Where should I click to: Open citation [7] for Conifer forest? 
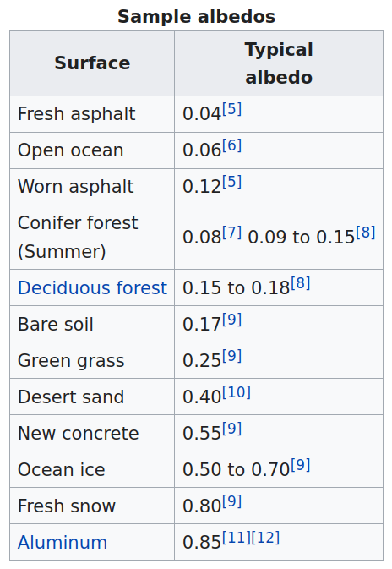click(x=231, y=233)
